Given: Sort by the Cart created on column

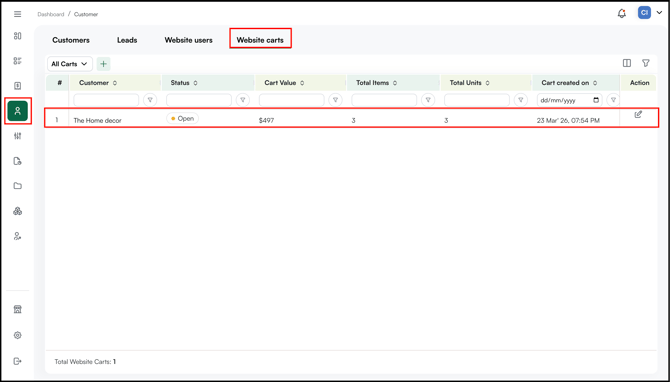Looking at the screenshot, I should pyautogui.click(x=595, y=83).
